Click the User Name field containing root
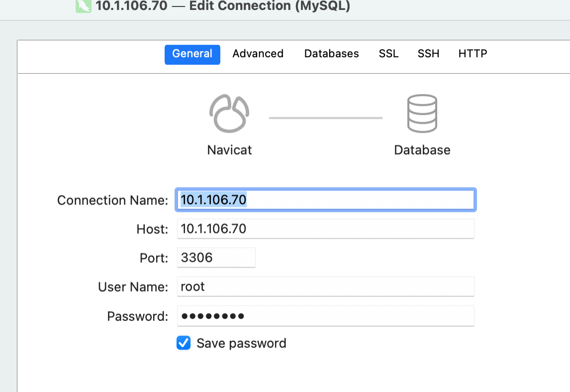570x392 pixels. [x=325, y=287]
